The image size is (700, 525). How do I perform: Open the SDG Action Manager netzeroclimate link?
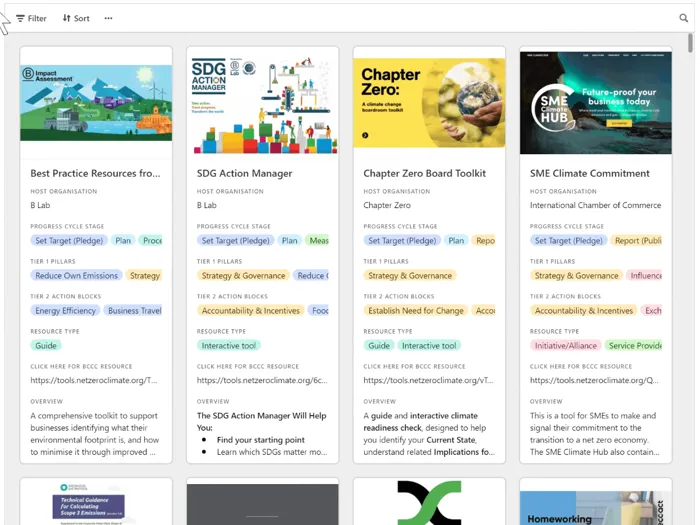pos(262,380)
